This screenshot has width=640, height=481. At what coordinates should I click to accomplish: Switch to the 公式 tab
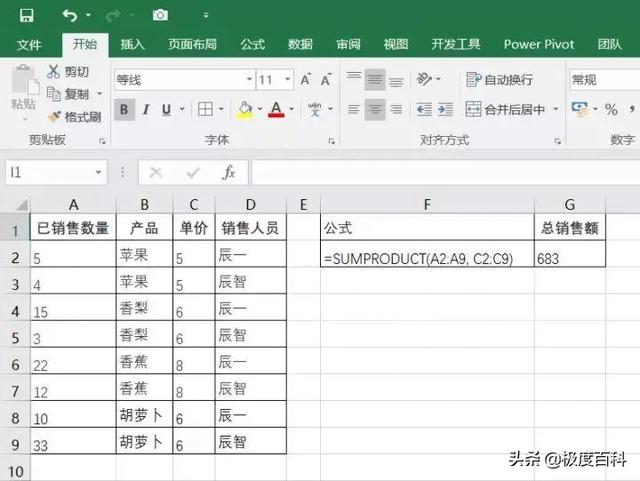tap(253, 44)
